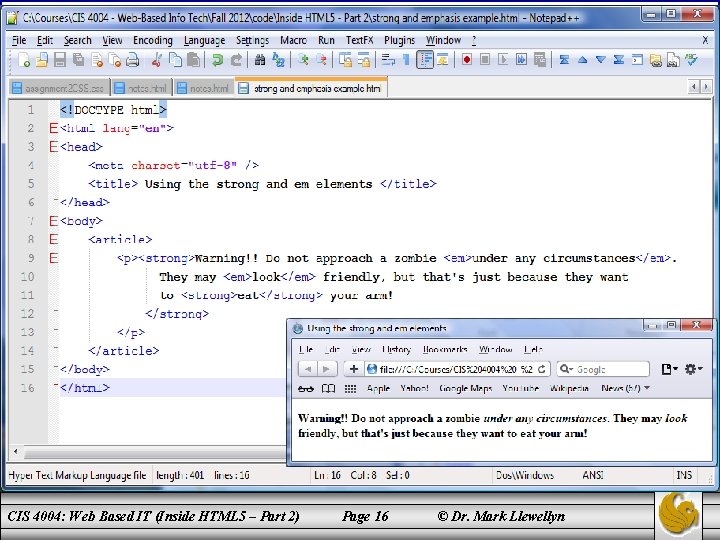
Task: Click the Reading List glasses icon
Action: tap(306, 388)
